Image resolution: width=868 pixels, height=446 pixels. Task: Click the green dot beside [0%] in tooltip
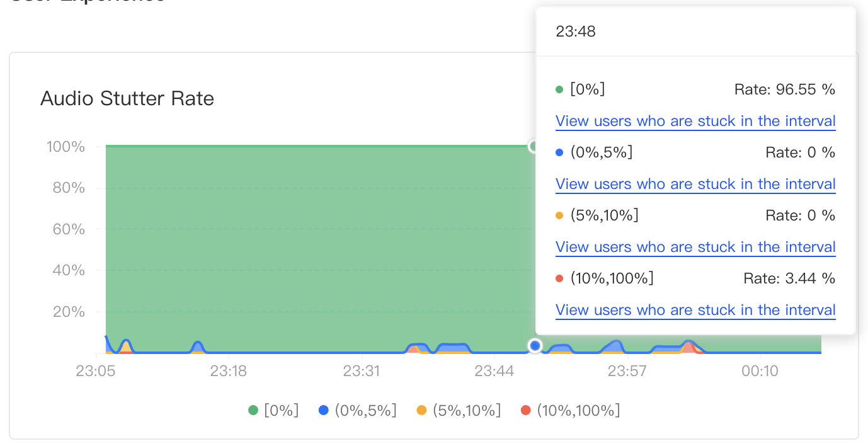click(x=559, y=89)
